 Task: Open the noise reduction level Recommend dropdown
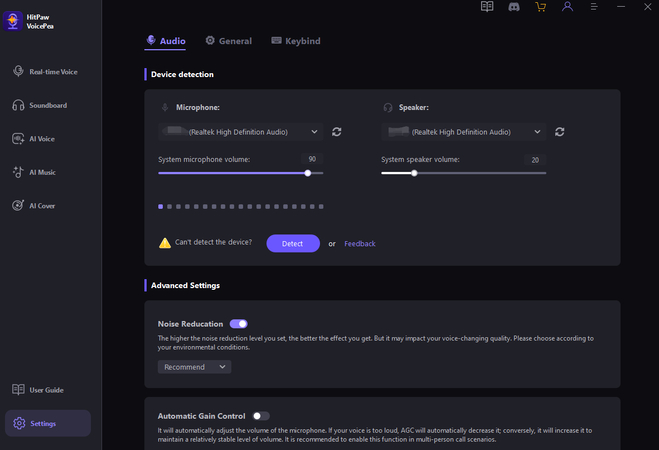tap(194, 367)
